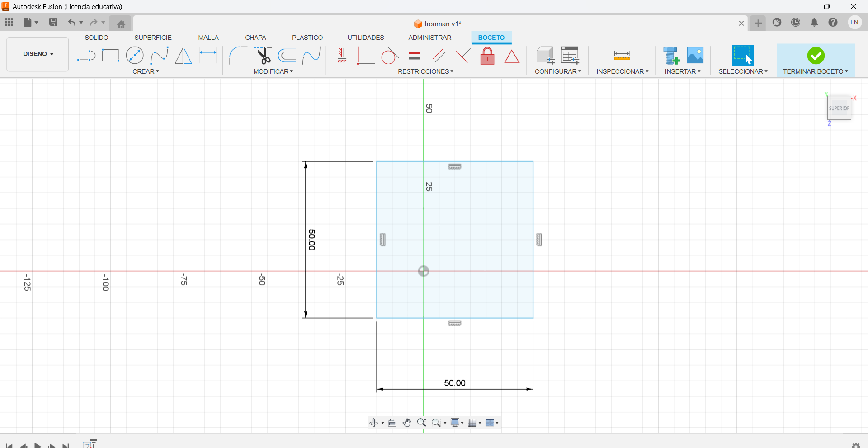Switch to the ADMINISTRAR tab
The height and width of the screenshot is (448, 868).
(x=429, y=38)
